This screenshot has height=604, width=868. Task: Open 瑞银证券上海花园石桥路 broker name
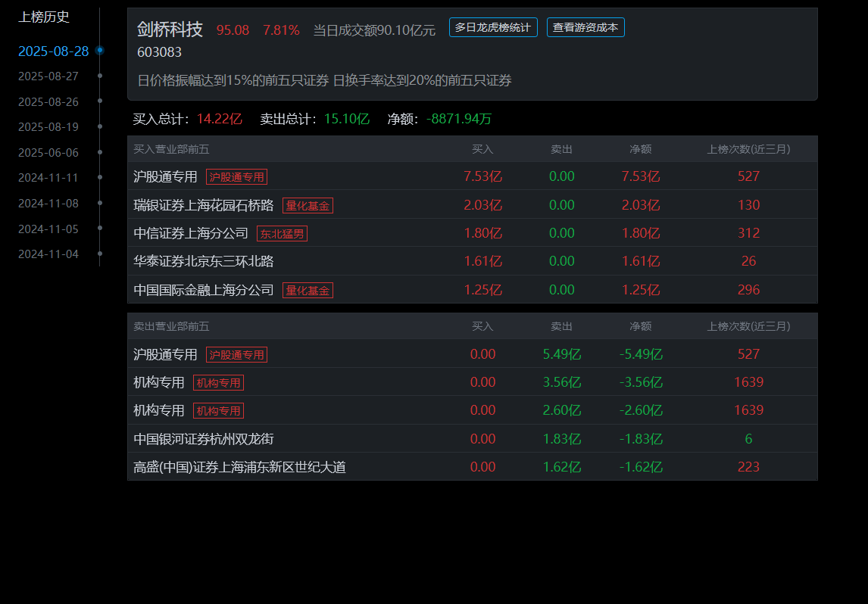tap(203, 205)
